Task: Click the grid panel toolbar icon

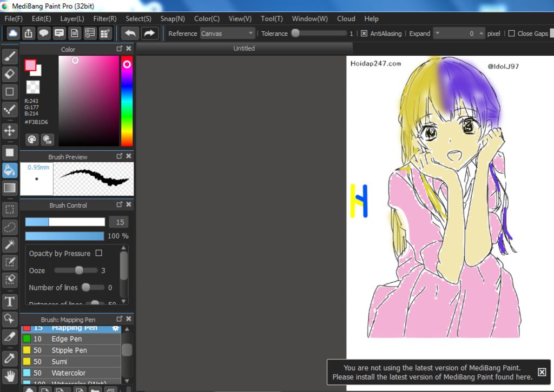Action: (x=105, y=34)
